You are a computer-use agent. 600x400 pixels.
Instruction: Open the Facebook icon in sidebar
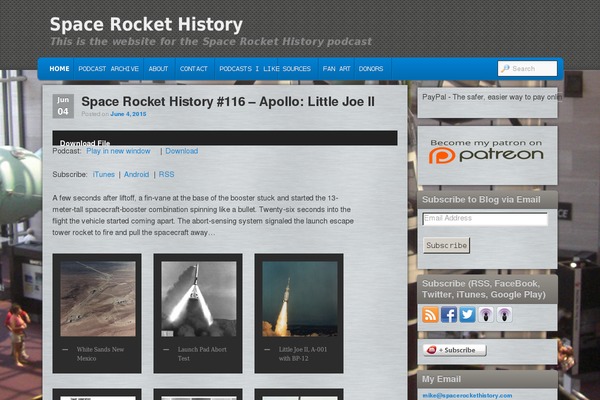[x=449, y=315]
